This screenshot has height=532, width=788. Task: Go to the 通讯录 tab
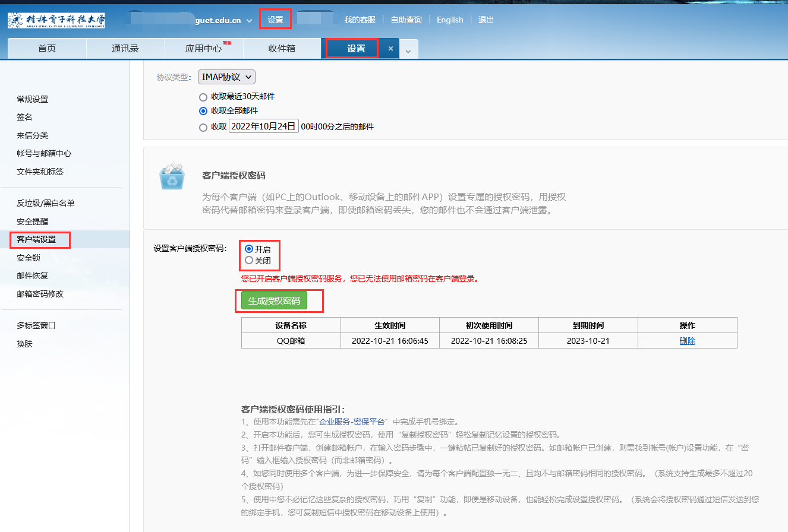tap(125, 49)
